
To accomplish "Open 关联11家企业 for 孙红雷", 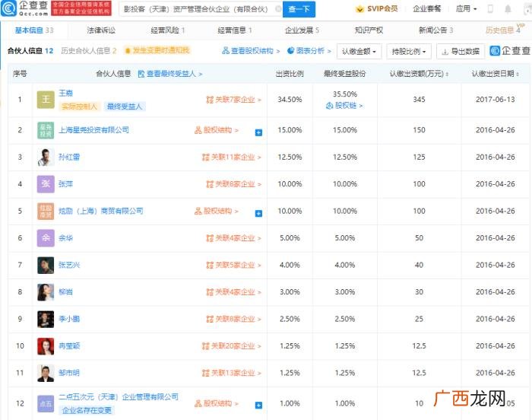I will (231, 157).
